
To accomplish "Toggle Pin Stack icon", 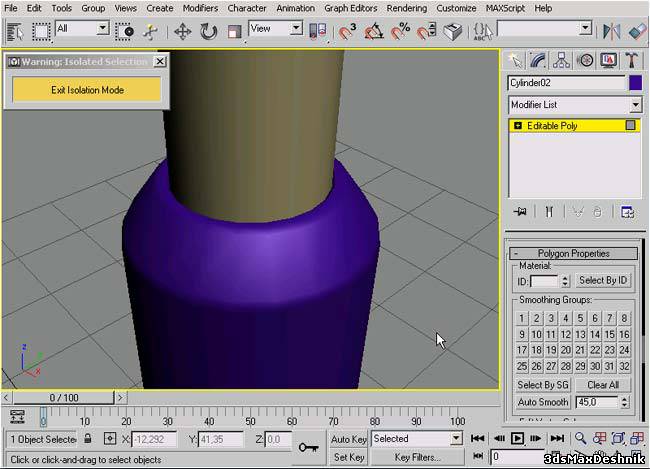I will point(520,212).
